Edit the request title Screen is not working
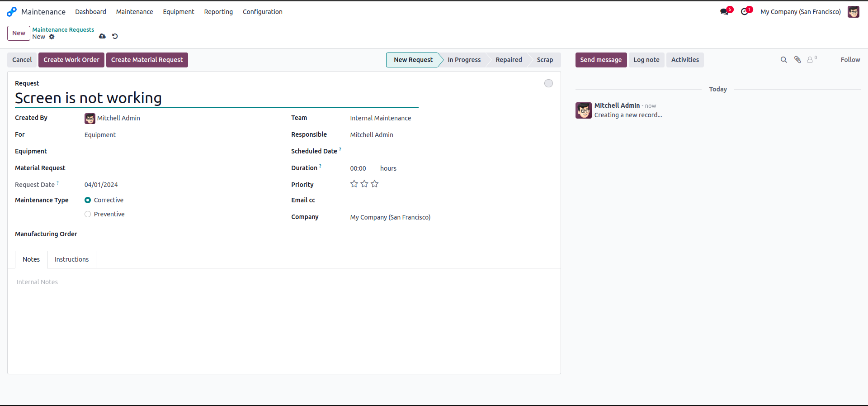The height and width of the screenshot is (406, 868). pos(217,98)
